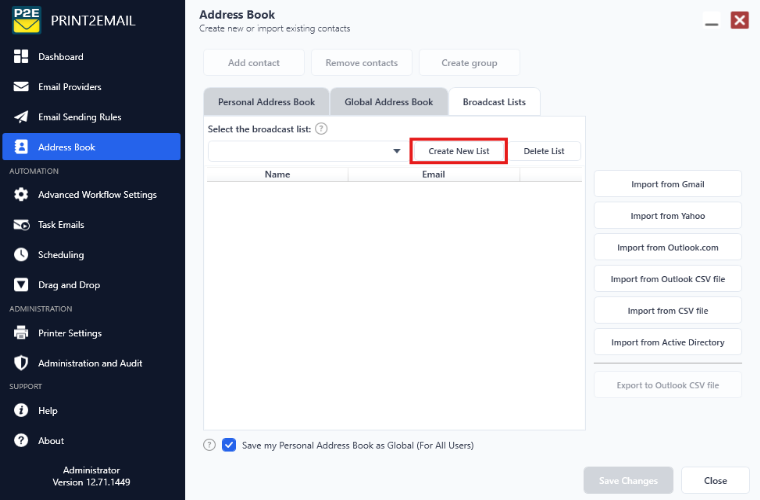Click the Advanced Workflow Settings gear icon

coord(21,194)
